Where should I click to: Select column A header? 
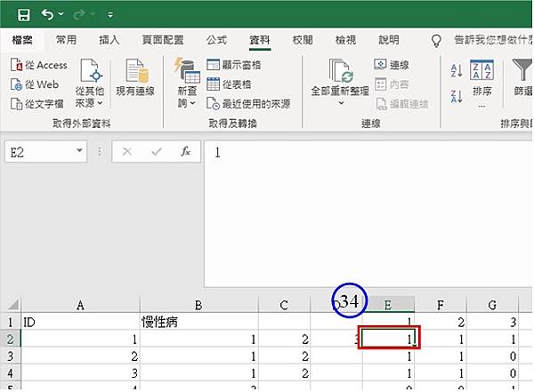pyautogui.click(x=80, y=305)
